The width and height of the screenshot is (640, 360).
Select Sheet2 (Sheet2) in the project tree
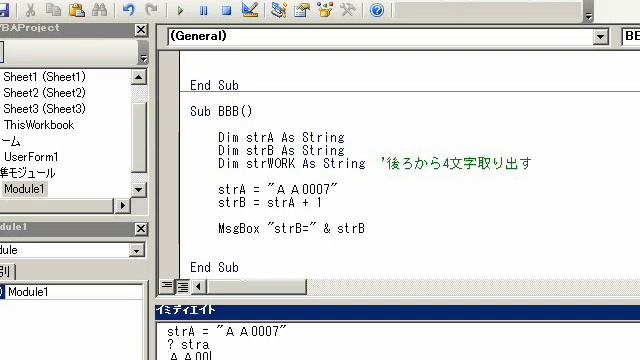click(x=44, y=93)
